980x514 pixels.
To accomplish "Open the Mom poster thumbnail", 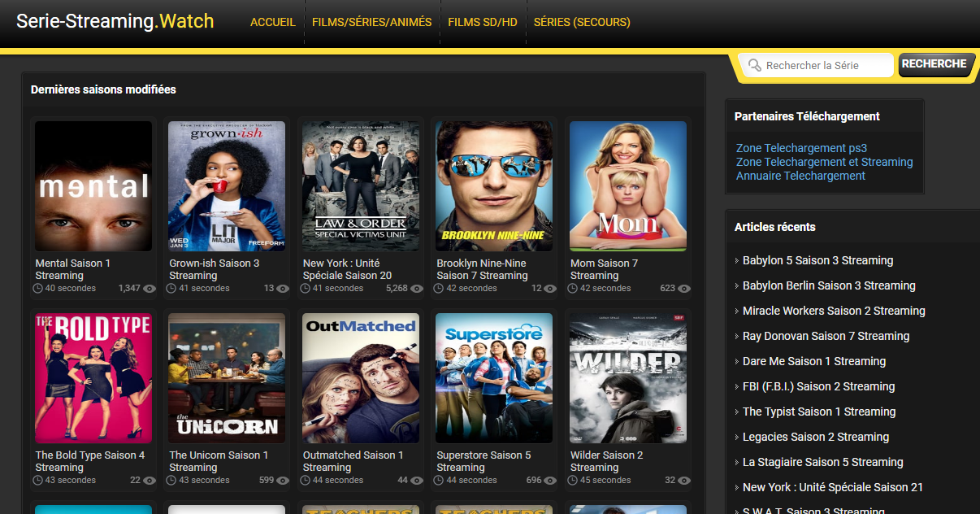I will (x=628, y=186).
